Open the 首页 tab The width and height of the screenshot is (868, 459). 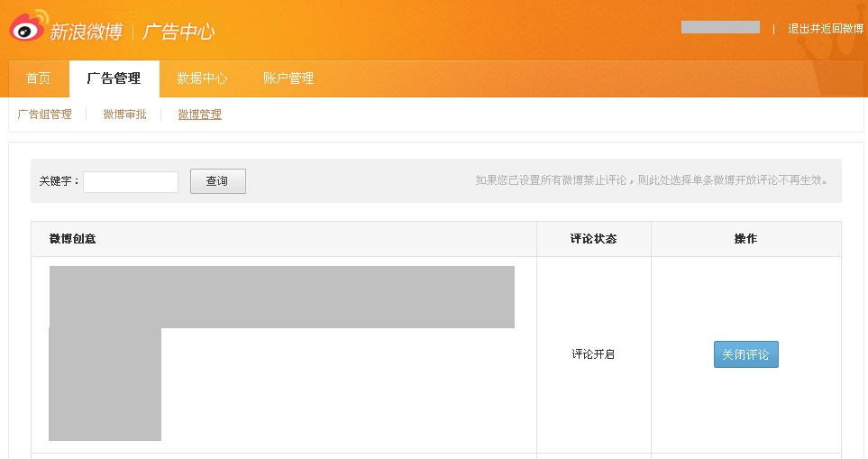(39, 78)
